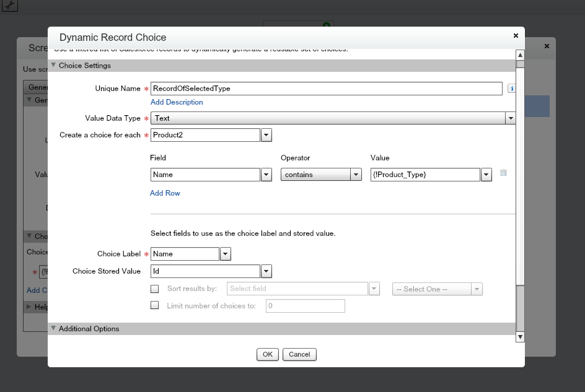Open the Choice Label dropdown arrow
The width and height of the screenshot is (585, 392).
tap(226, 254)
